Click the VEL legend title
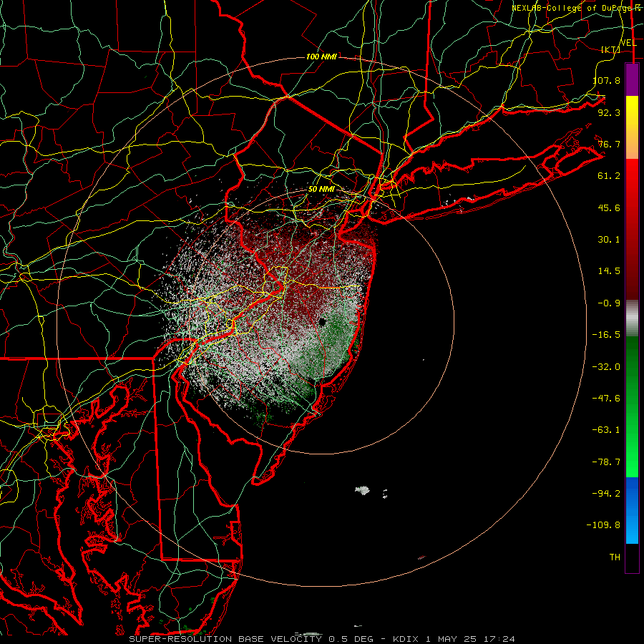Viewport: 644px width, 644px height. pyautogui.click(x=628, y=43)
